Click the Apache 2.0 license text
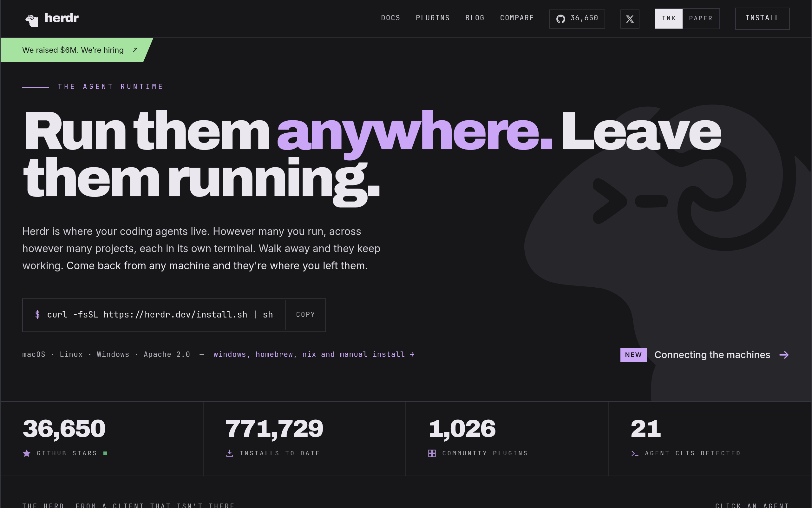The width and height of the screenshot is (812, 508). click(x=167, y=354)
